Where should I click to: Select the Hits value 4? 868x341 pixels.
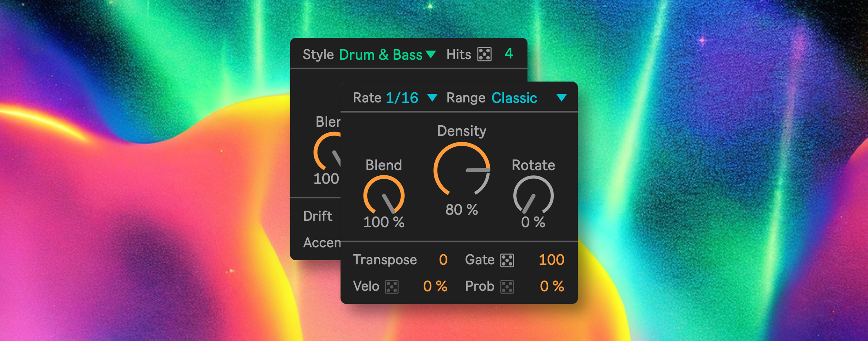(509, 54)
